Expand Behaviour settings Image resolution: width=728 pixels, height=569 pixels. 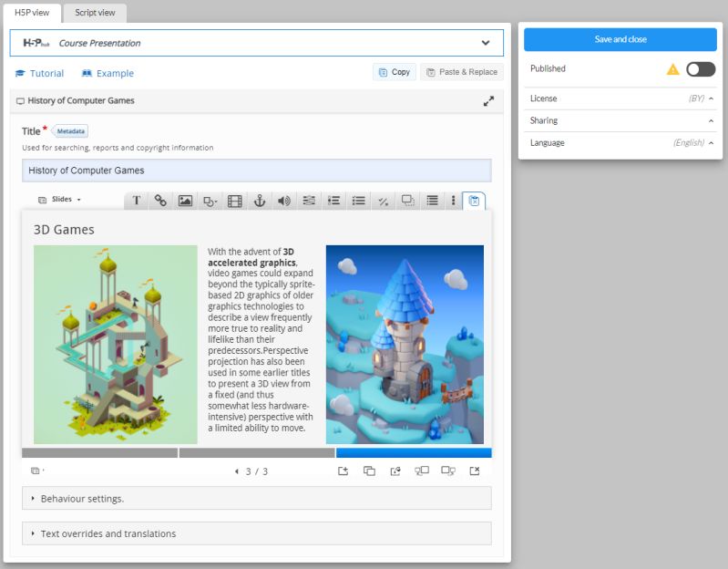[x=256, y=499]
